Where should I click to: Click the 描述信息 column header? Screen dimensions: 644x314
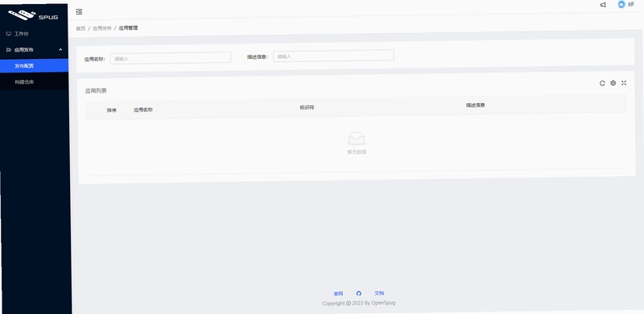tap(475, 105)
